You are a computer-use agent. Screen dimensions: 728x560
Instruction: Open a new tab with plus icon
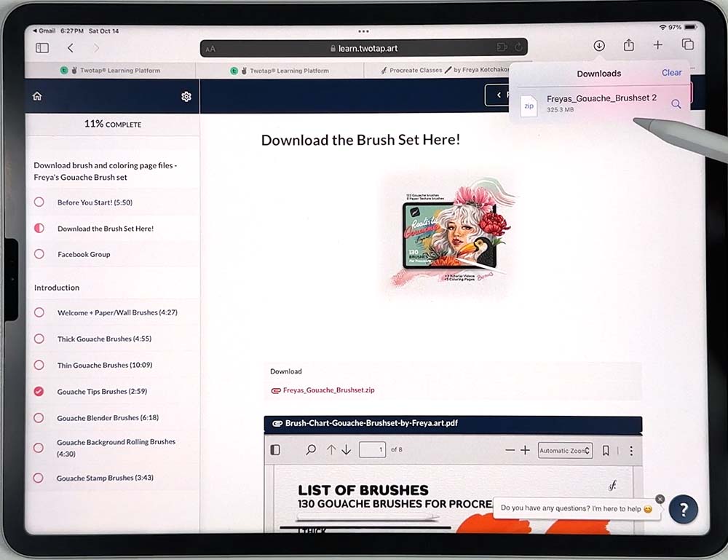pos(658,45)
